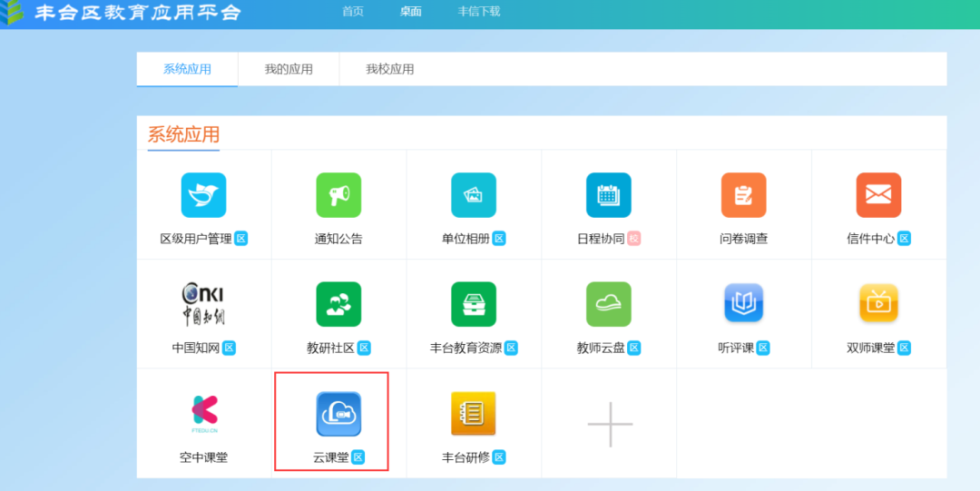Open the 双师课堂 TV icon
The image size is (980, 491).
(878, 303)
